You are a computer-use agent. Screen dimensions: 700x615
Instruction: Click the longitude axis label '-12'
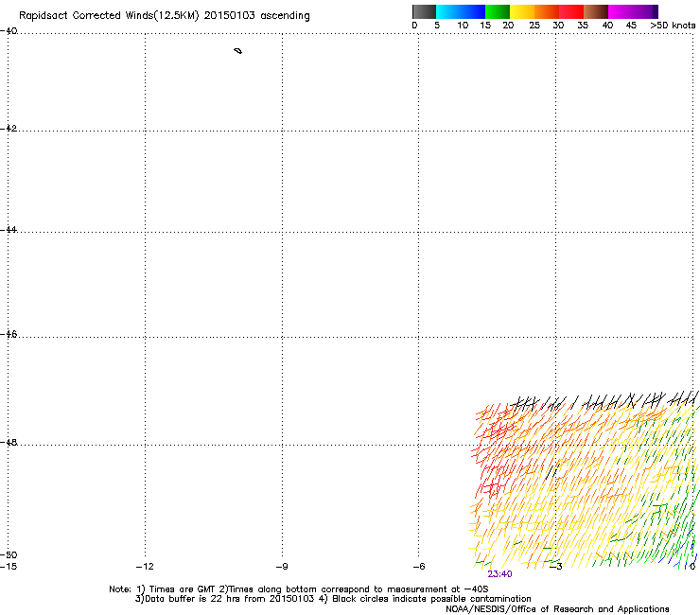click(145, 567)
